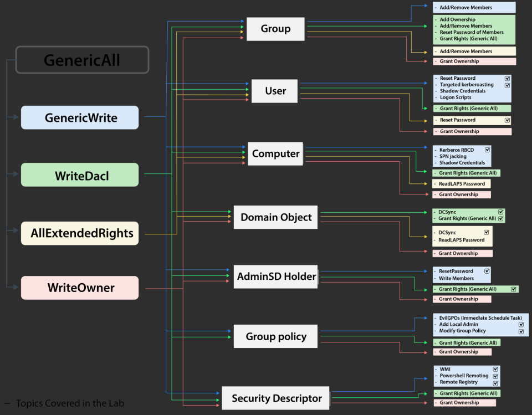Toggle the Modify Group Policy checkbox
Image resolution: width=532 pixels, height=415 pixels.
pos(521,331)
